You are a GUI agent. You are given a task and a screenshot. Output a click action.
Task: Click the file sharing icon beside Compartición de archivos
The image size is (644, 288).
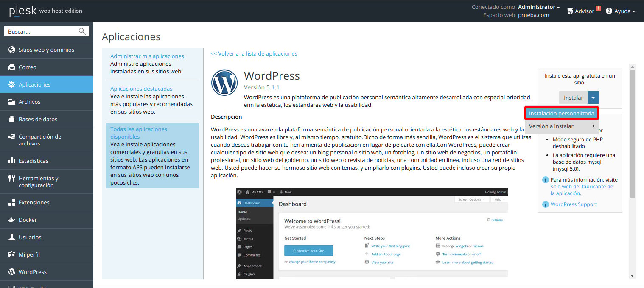(x=12, y=137)
